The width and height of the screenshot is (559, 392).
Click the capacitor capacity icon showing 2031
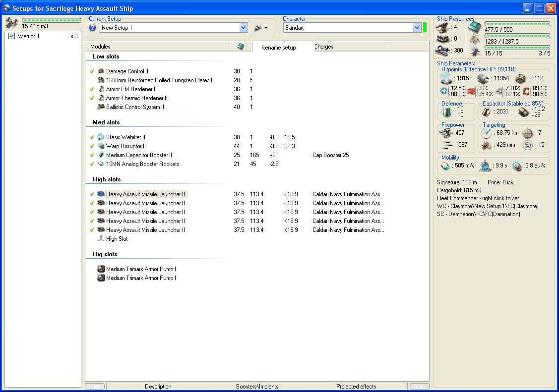click(x=486, y=112)
